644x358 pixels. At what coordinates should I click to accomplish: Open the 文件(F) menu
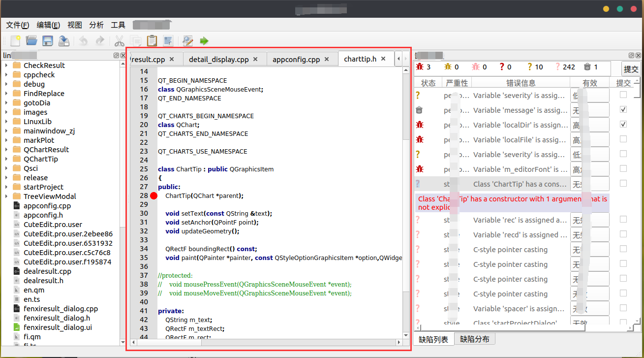17,25
